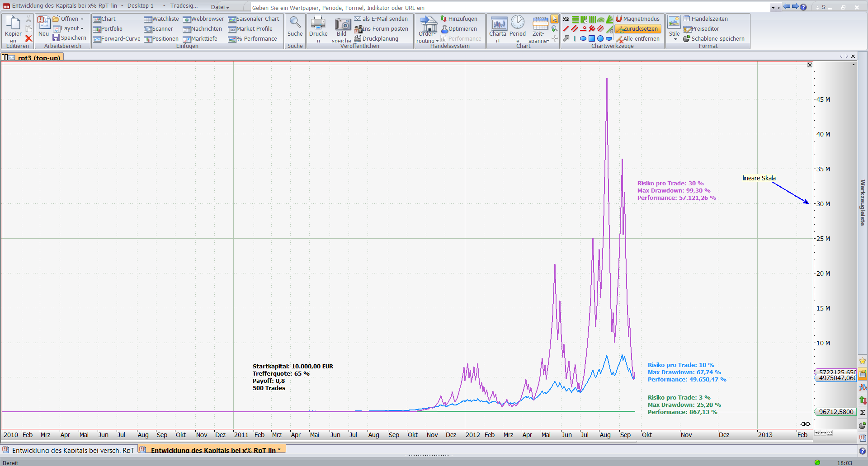Close the chart legend box
The height and width of the screenshot is (466, 868).
click(810, 65)
